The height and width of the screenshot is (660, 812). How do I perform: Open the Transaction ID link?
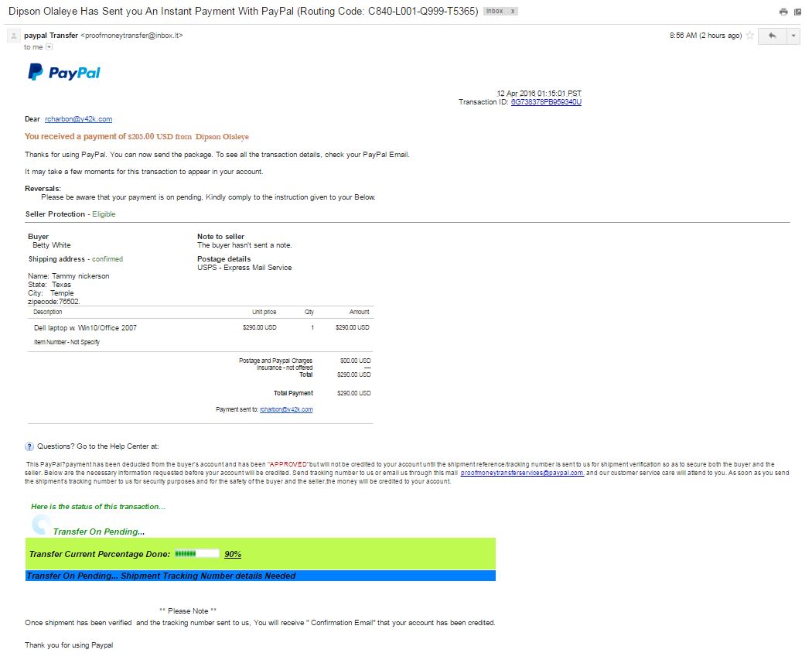[x=546, y=102]
